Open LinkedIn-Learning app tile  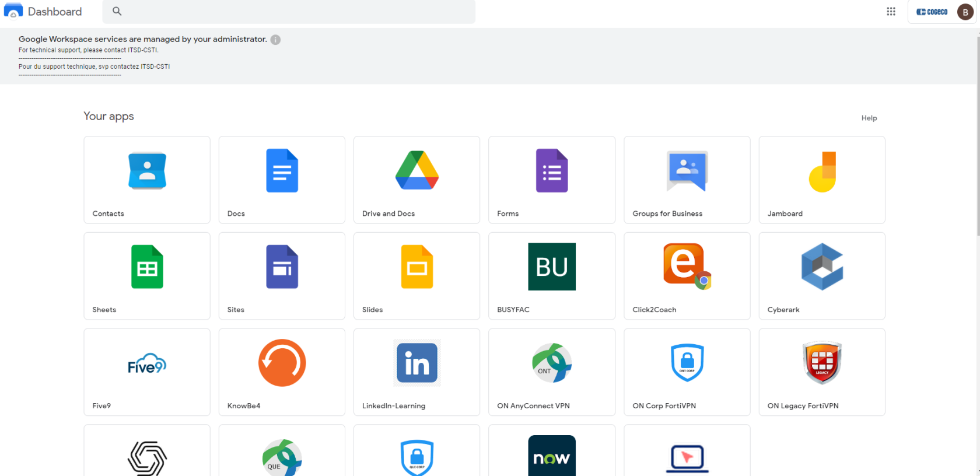point(417,372)
